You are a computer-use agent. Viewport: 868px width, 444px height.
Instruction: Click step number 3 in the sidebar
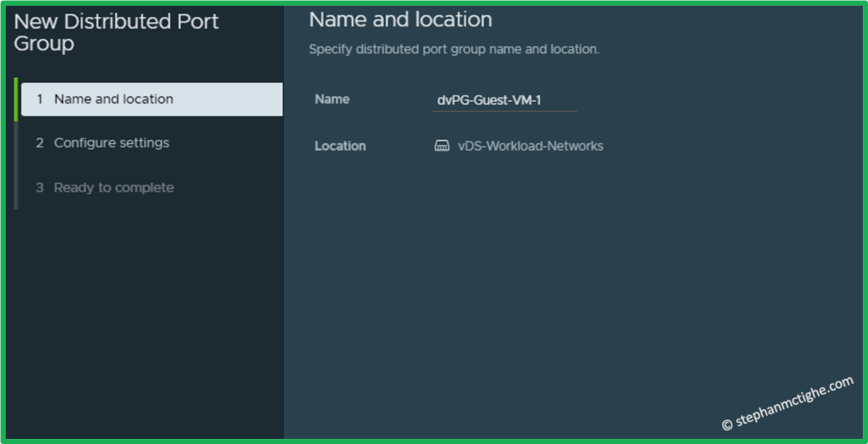point(39,188)
